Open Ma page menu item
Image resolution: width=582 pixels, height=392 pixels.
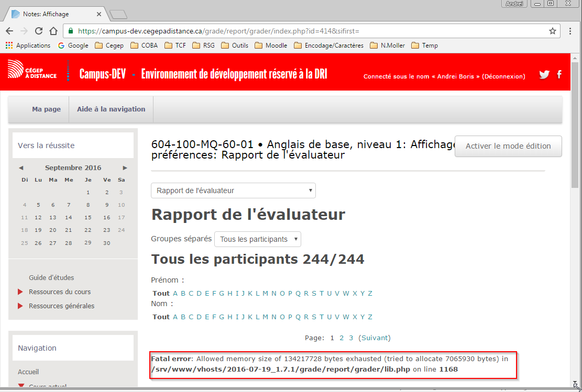coord(46,109)
